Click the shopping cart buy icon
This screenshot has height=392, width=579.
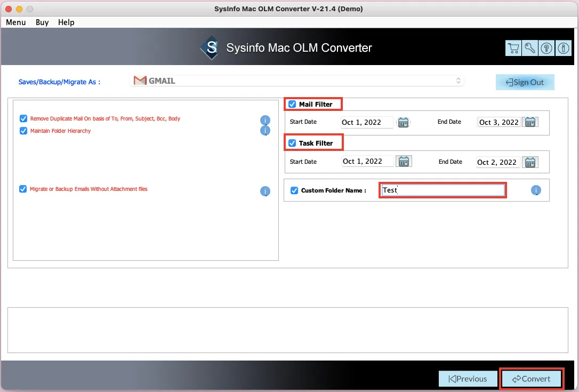click(513, 49)
